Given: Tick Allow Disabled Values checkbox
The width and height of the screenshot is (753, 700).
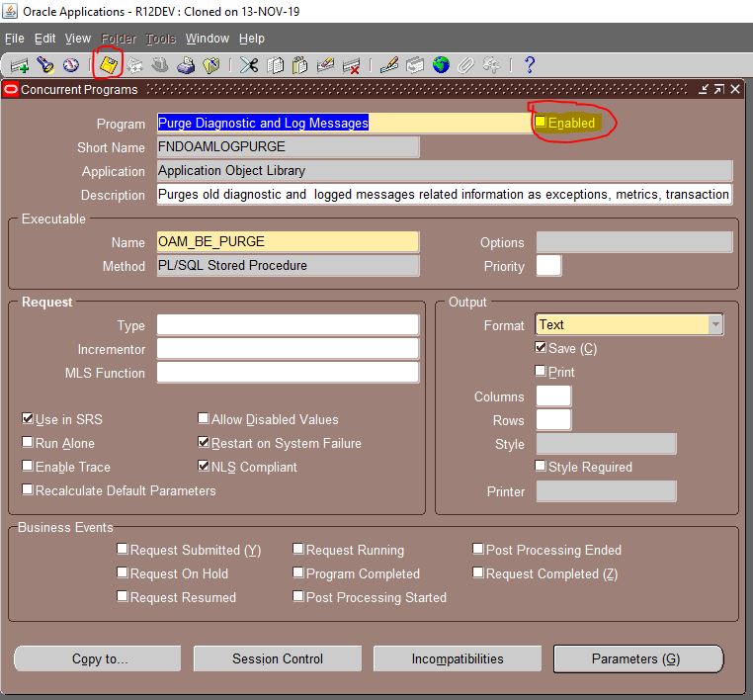Looking at the screenshot, I should 204,418.
